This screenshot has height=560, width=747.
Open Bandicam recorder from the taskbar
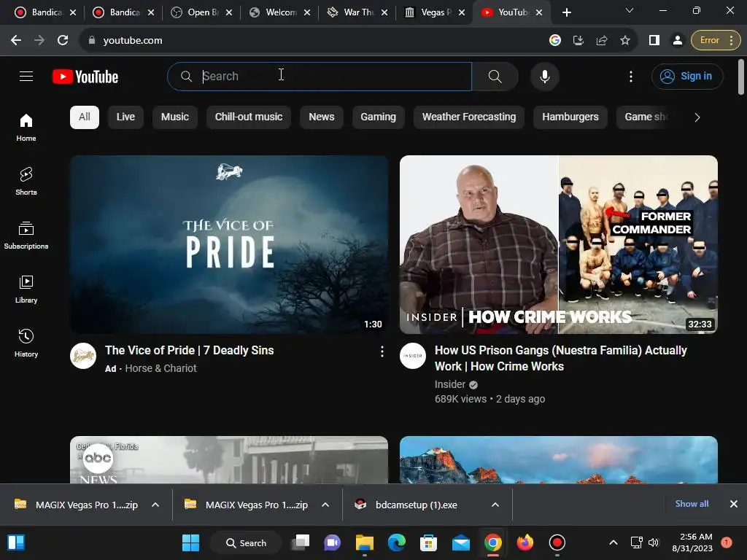coord(557,542)
